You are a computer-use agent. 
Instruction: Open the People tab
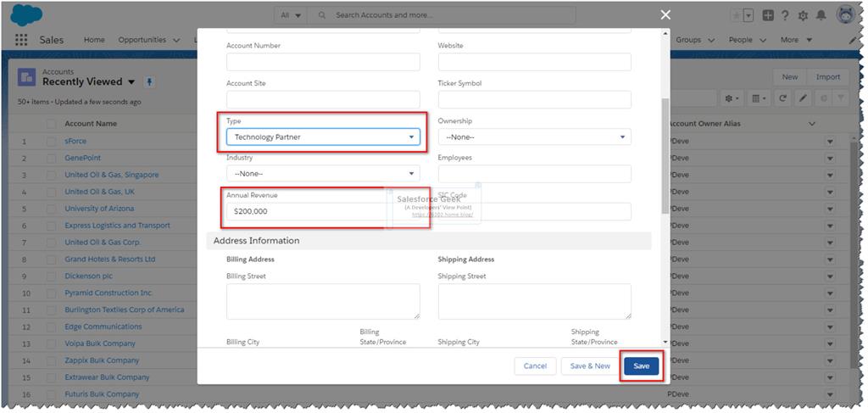(x=741, y=40)
